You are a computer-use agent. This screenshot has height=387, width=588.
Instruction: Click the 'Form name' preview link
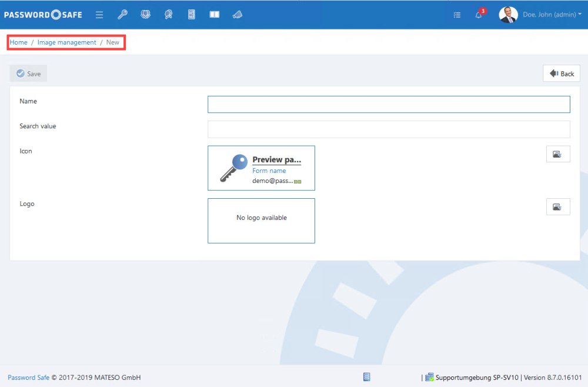(269, 171)
